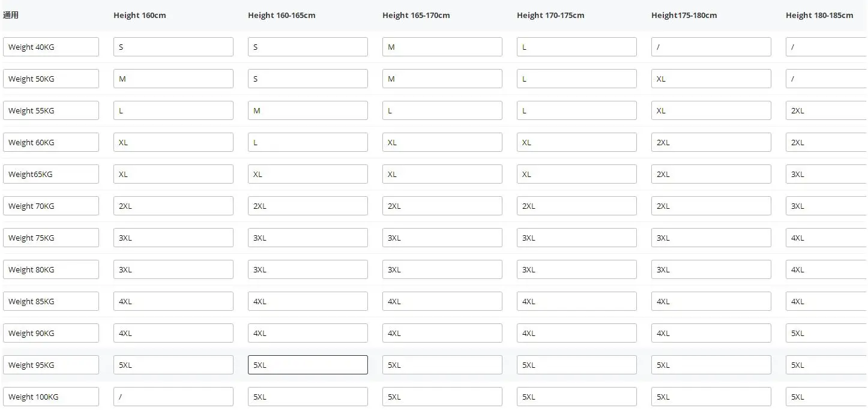Click Height 180-185cm cell in Weight 90KG row

point(826,333)
